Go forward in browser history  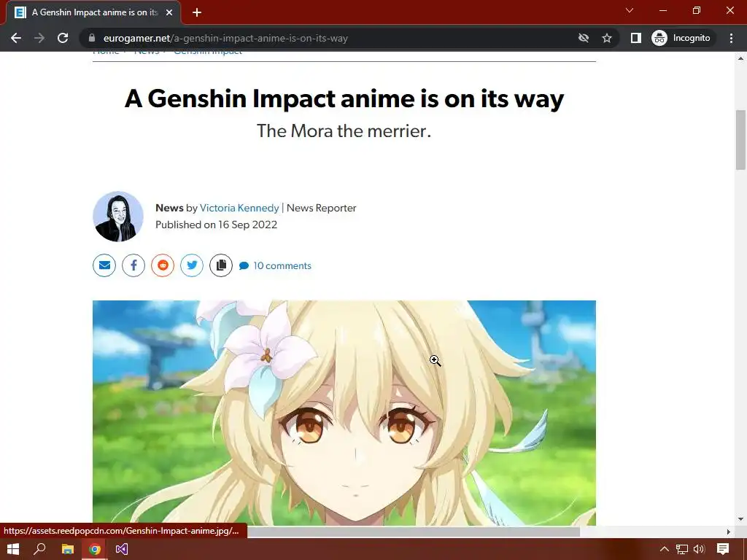(39, 38)
